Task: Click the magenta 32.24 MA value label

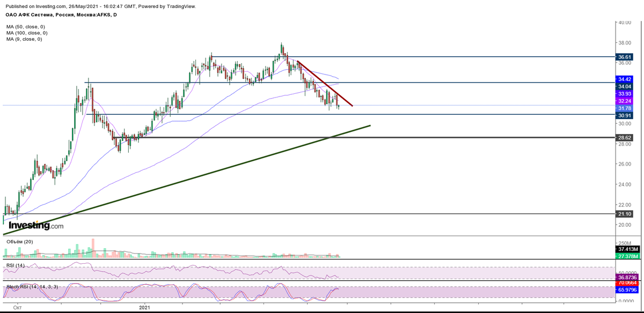Action: point(625,101)
